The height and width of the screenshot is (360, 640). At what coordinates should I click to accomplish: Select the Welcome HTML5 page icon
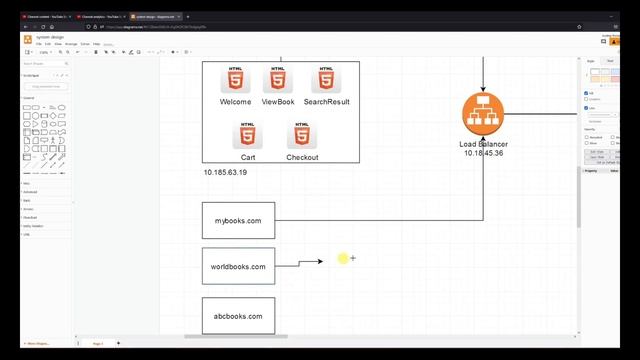(235, 79)
